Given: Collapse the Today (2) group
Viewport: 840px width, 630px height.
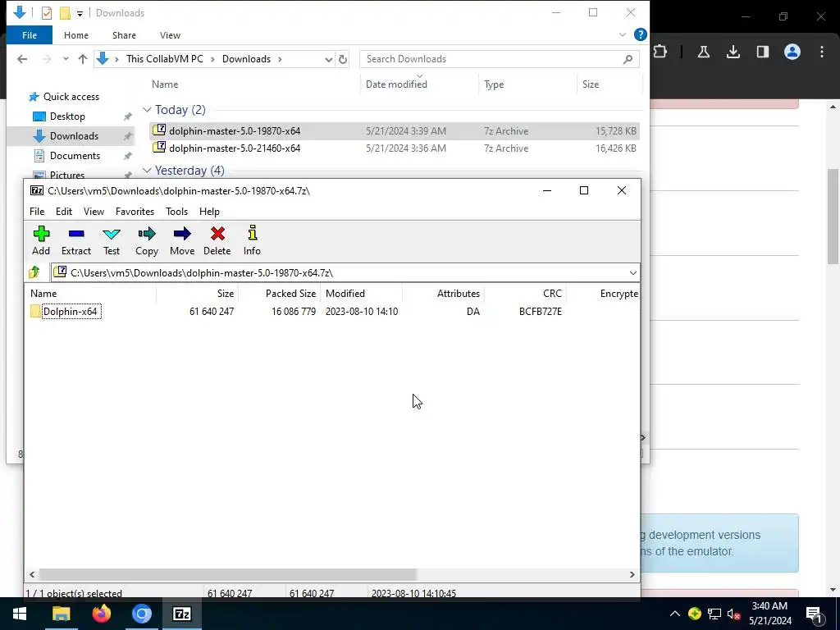Looking at the screenshot, I should (147, 110).
